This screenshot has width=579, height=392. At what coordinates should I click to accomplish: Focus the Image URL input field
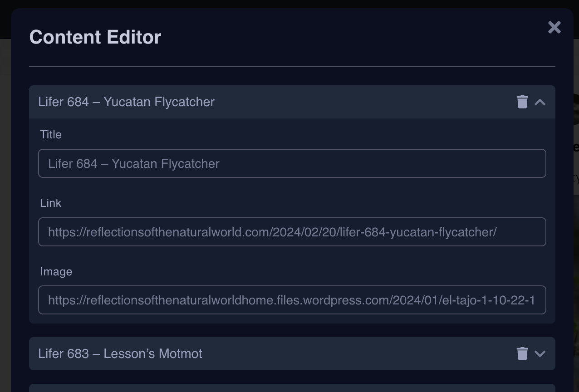point(292,300)
